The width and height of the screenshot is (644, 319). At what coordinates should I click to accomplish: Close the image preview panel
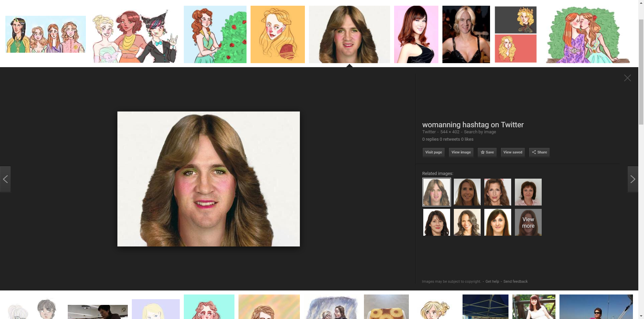click(627, 78)
